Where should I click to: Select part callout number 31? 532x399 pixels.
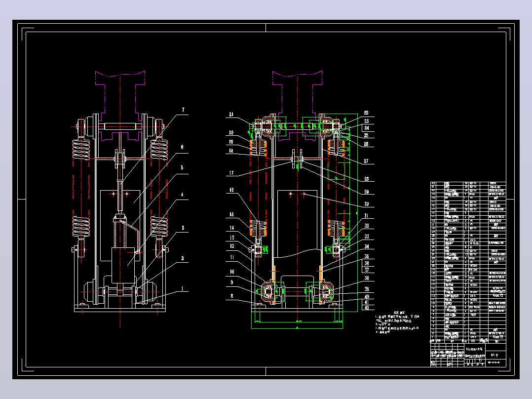(x=366, y=216)
